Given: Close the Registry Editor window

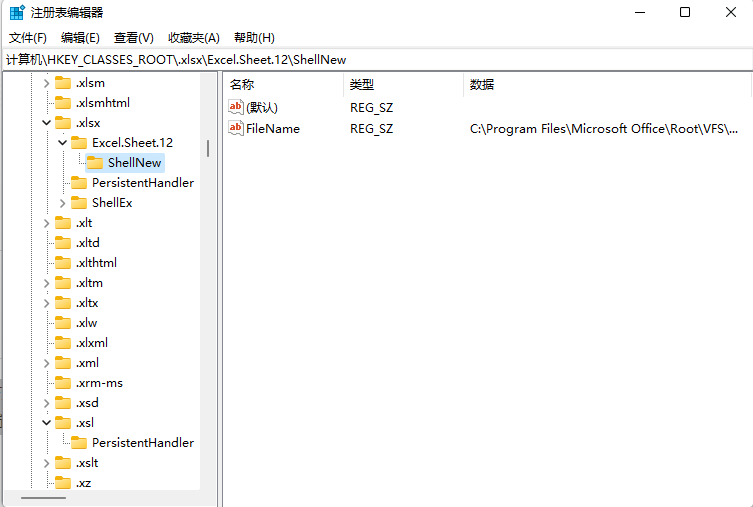Looking at the screenshot, I should [x=730, y=12].
